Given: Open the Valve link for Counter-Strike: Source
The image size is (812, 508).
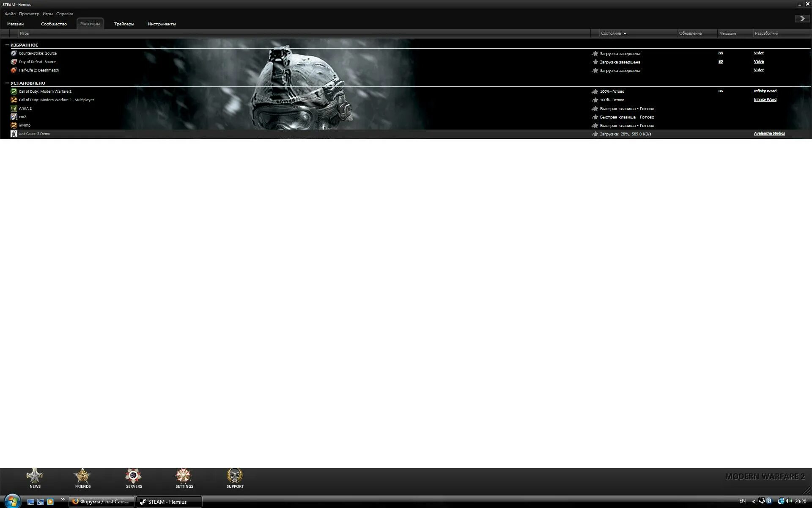Looking at the screenshot, I should coord(759,53).
